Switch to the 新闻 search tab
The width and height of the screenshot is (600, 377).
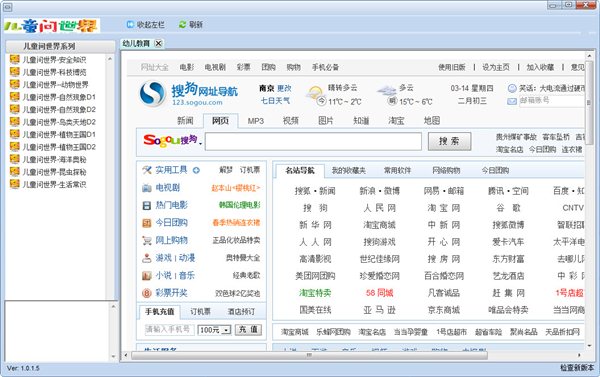(185, 121)
